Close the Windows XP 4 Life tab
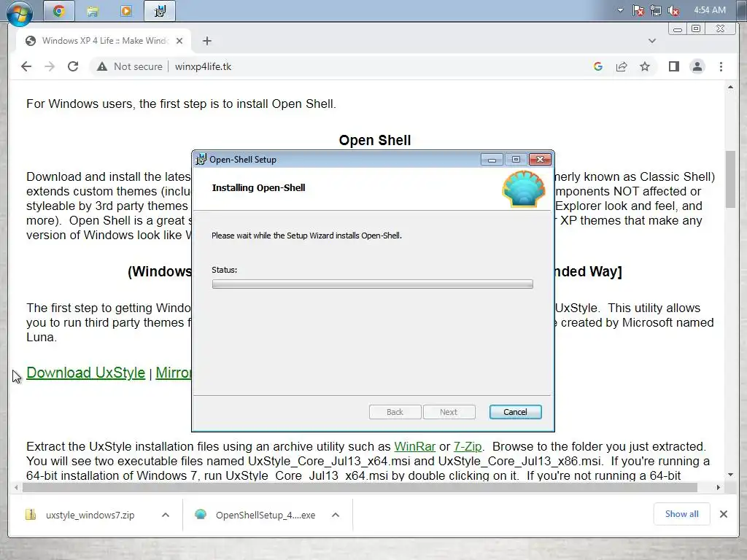This screenshot has height=560, width=747. click(179, 41)
